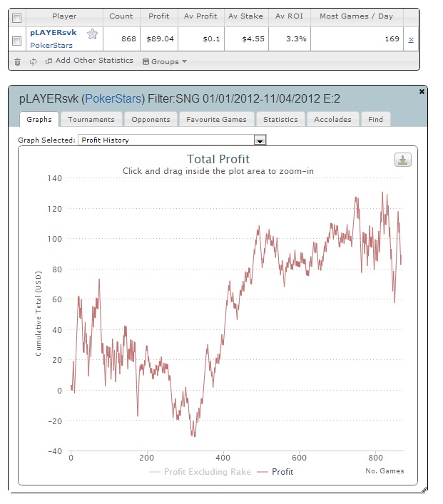This screenshot has width=443, height=504.
Task: Open the Accolades tab
Action: click(x=332, y=119)
